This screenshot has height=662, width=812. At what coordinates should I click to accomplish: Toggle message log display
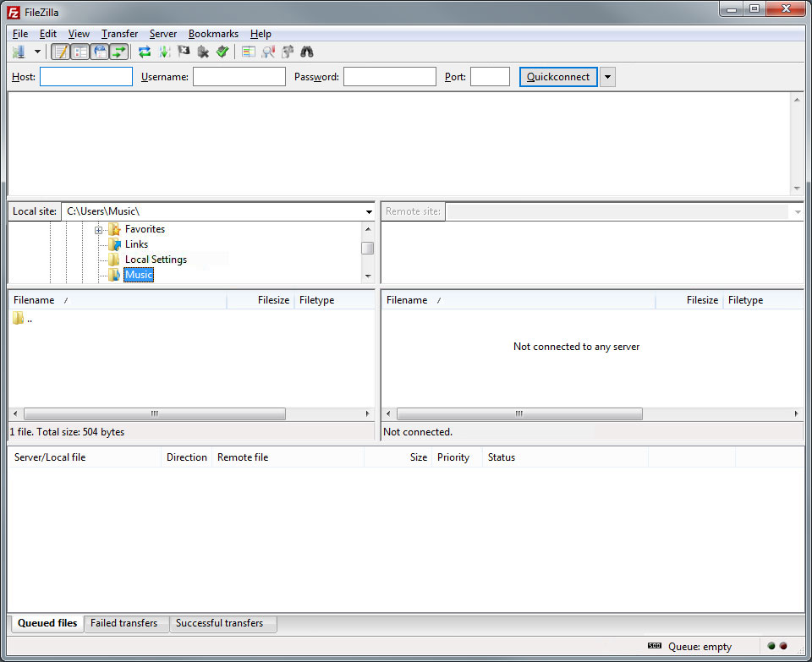click(x=61, y=52)
